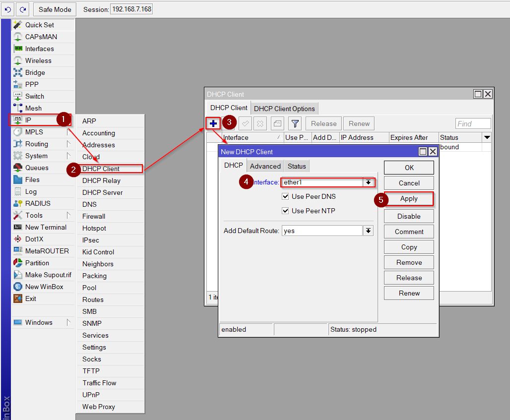Choose Addresses from the IP submenu

coord(111,145)
